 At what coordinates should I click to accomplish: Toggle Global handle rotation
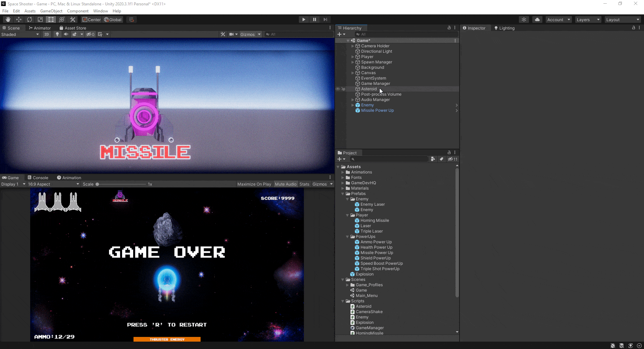coord(113,19)
